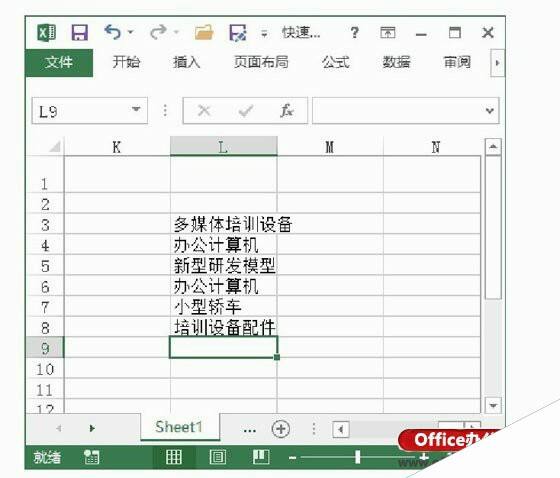This screenshot has width=560, height=478.
Task: Open the 文件 tab
Action: coord(59,63)
